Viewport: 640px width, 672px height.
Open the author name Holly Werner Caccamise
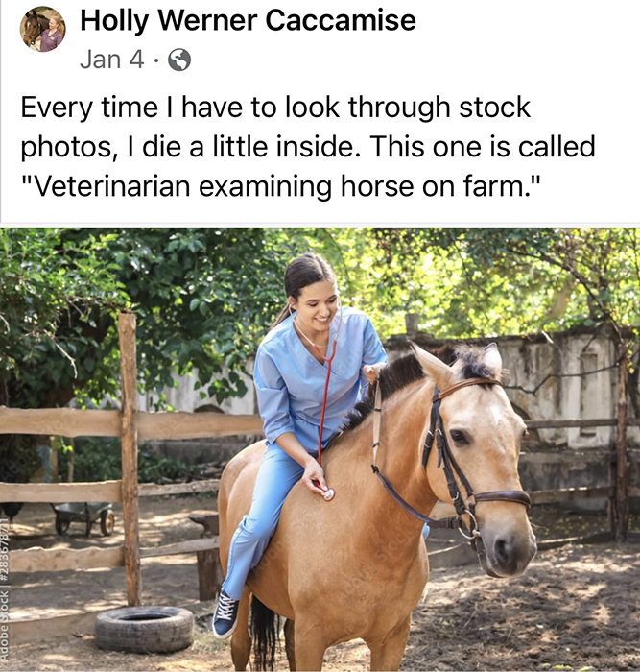tap(248, 20)
